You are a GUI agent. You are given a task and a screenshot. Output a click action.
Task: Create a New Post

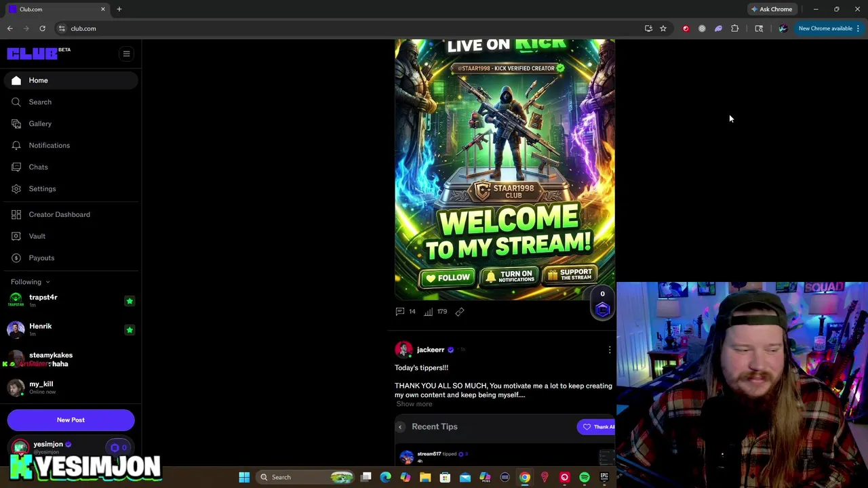[71, 420]
